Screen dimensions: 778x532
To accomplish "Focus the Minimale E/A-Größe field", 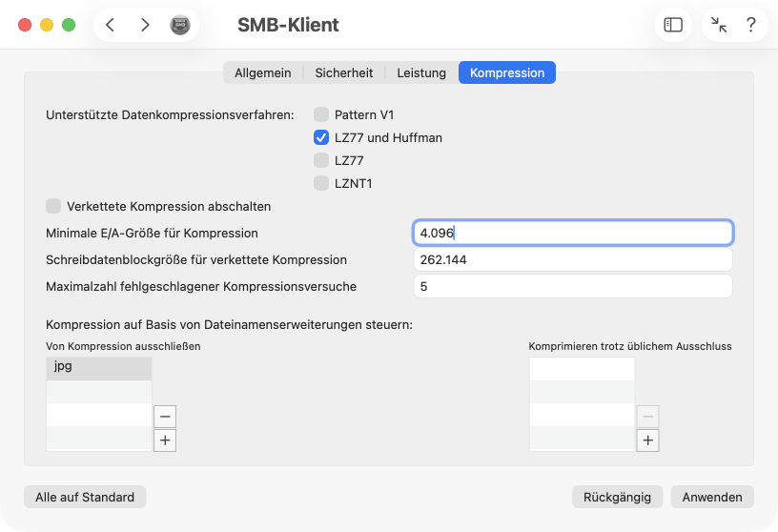I will pos(573,233).
